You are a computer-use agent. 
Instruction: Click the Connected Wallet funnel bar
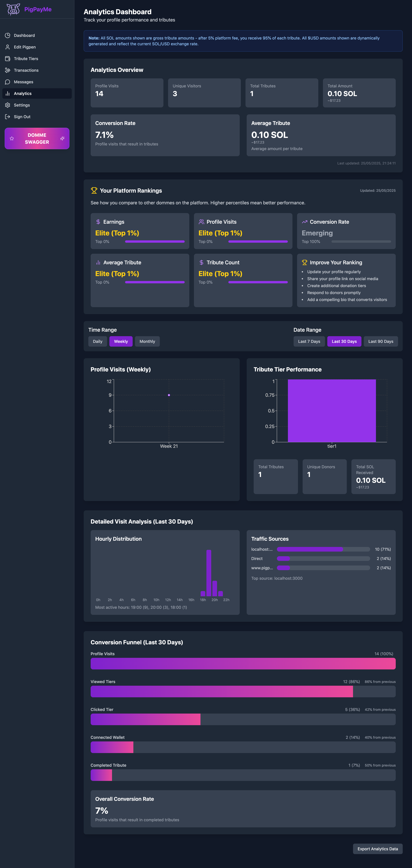coord(243,747)
